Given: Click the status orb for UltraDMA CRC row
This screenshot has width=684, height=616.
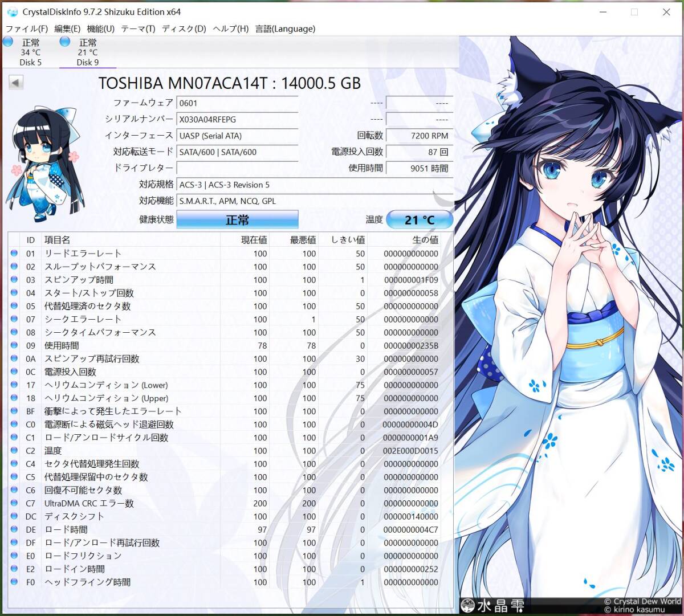Looking at the screenshot, I should 14,503.
